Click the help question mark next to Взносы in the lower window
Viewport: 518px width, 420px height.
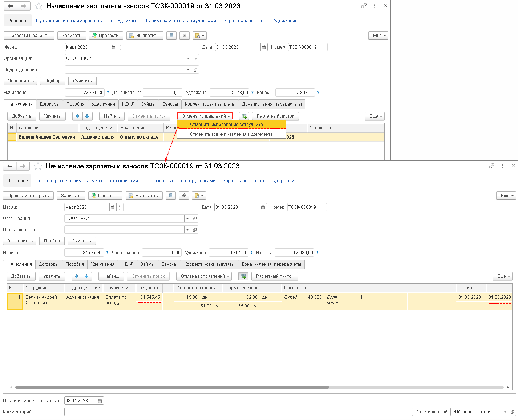[317, 253]
